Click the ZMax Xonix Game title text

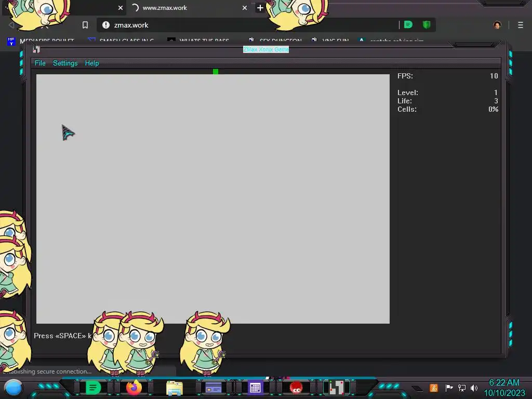266,49
